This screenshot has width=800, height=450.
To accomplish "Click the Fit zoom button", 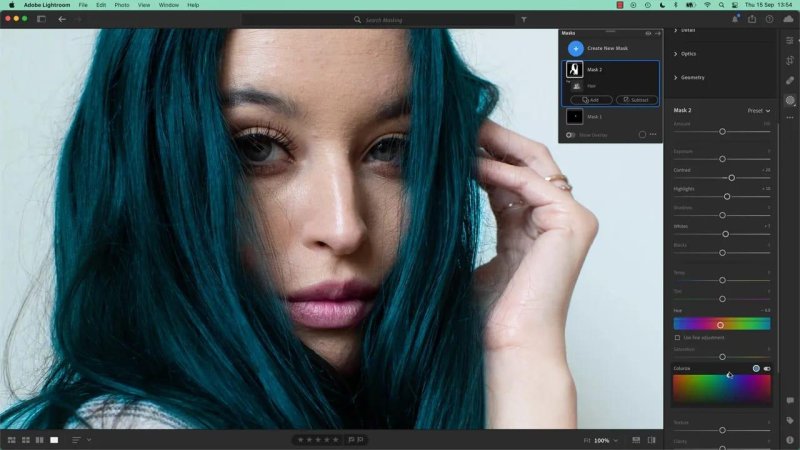I will tap(587, 440).
